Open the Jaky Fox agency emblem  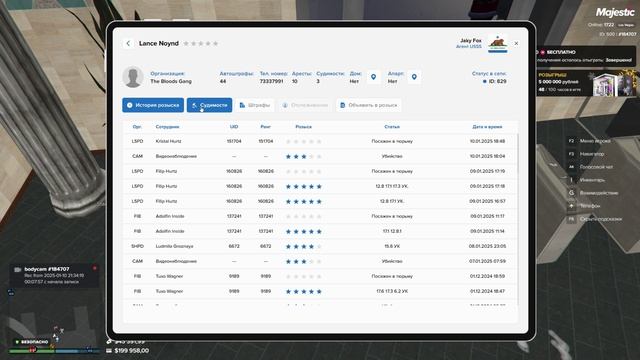tap(498, 43)
